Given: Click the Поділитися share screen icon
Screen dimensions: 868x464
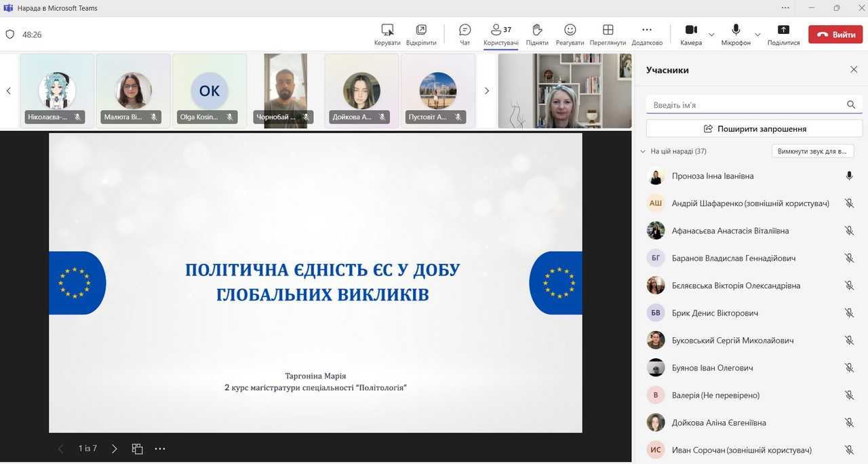Looking at the screenshot, I should pos(783,34).
